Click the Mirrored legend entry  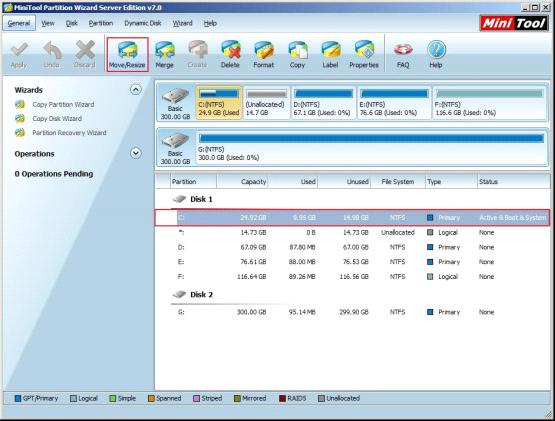pyautogui.click(x=250, y=398)
